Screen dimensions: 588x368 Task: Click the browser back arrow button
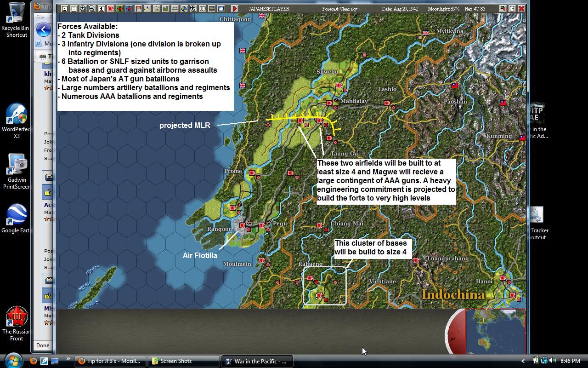(x=44, y=30)
